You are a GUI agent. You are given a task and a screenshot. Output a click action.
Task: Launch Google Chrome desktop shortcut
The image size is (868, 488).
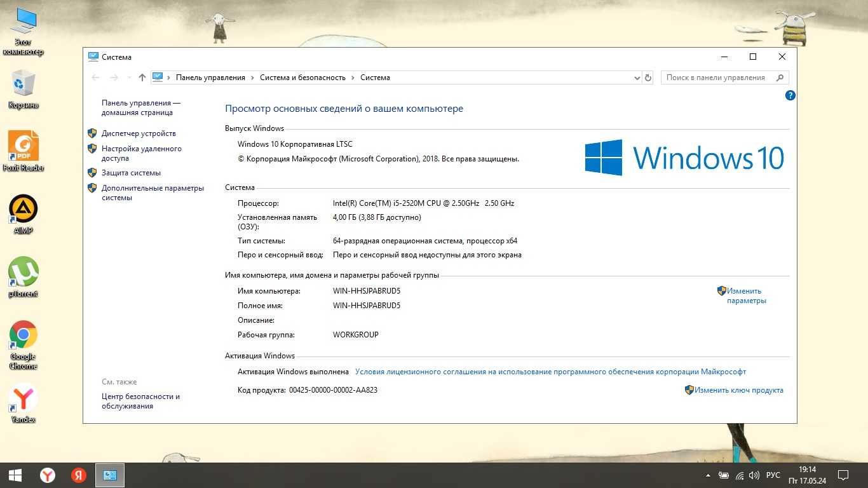click(24, 344)
